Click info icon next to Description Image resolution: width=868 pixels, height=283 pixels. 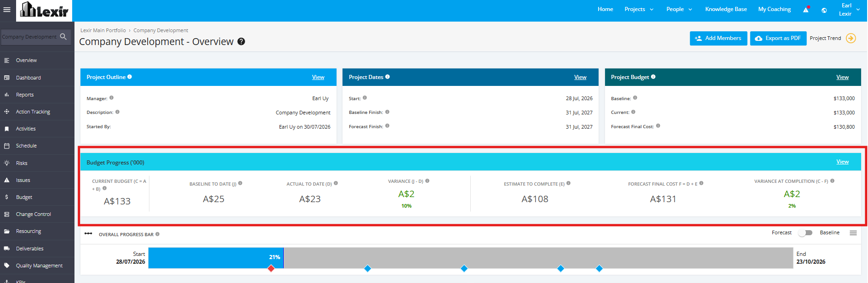tap(117, 112)
